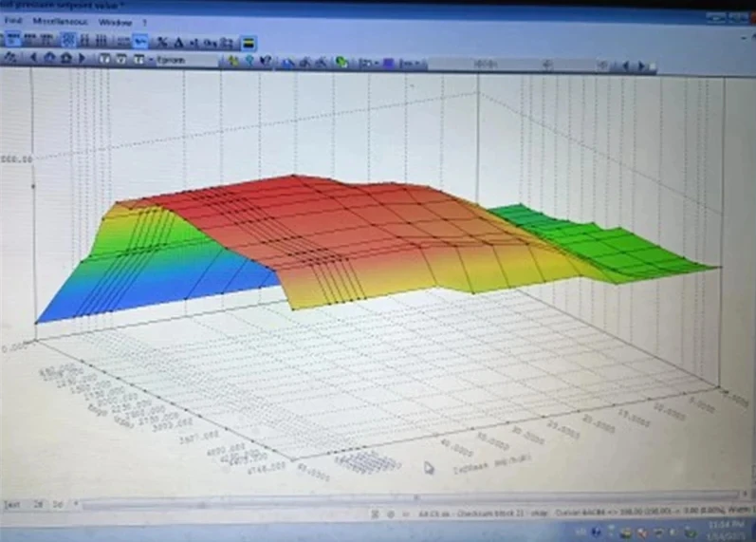Click the blue house icon
The width and height of the screenshot is (756, 542).
pyautogui.click(x=49, y=58)
